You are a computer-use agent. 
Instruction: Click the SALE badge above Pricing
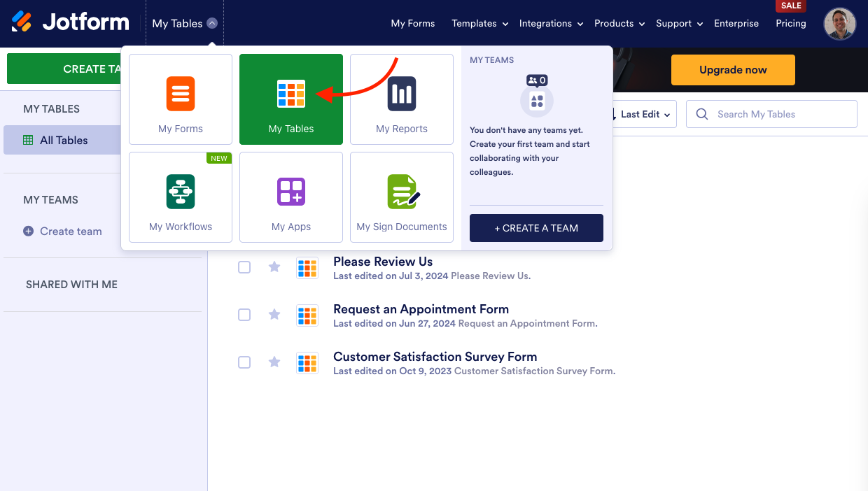791,6
